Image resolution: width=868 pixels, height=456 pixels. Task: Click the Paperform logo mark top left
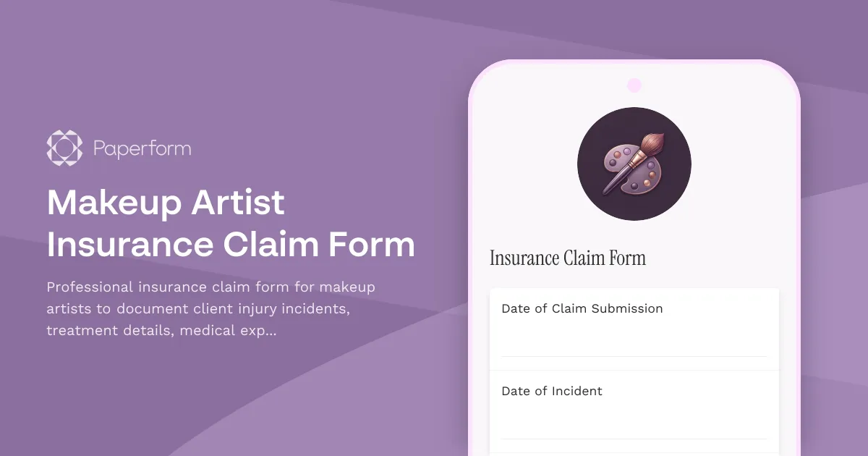[x=64, y=148]
